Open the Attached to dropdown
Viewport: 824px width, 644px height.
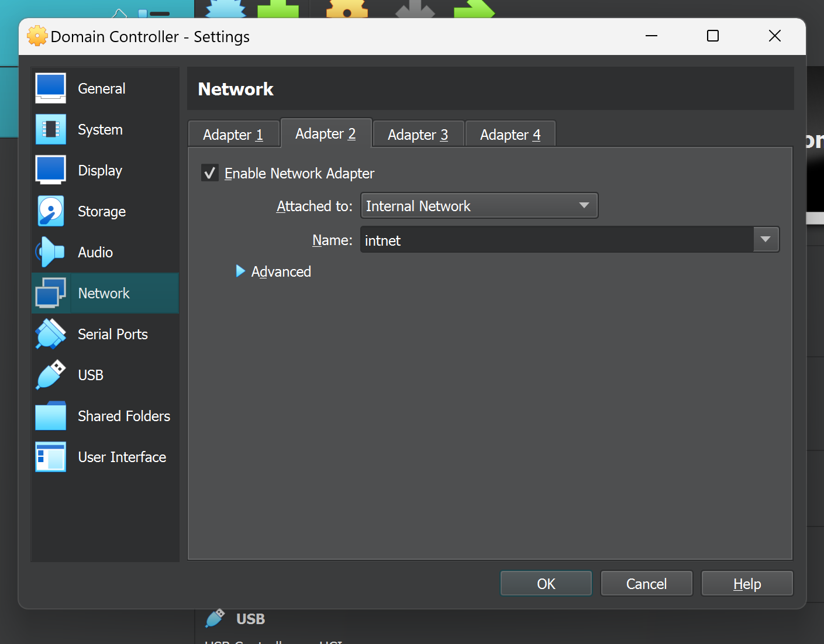click(480, 206)
